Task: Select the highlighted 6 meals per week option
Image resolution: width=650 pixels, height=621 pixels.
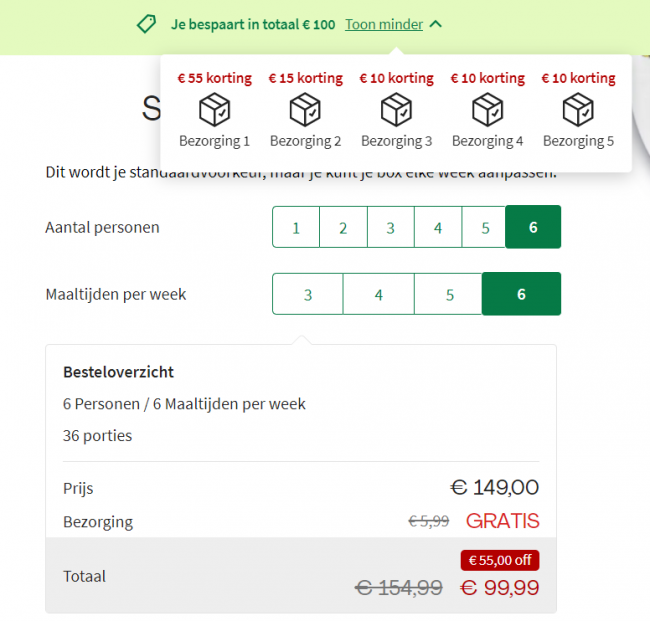Action: click(x=521, y=294)
